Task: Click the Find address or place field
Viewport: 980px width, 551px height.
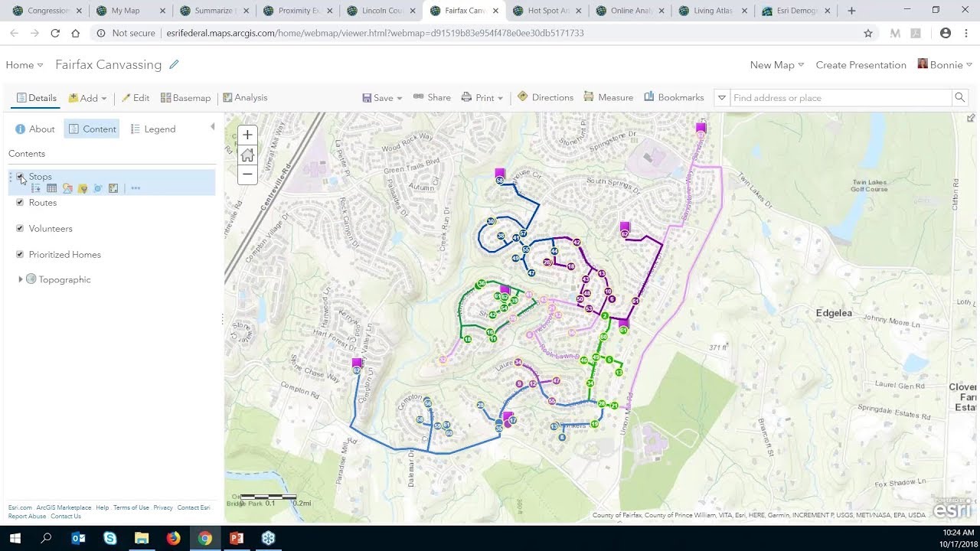Action: 841,98
